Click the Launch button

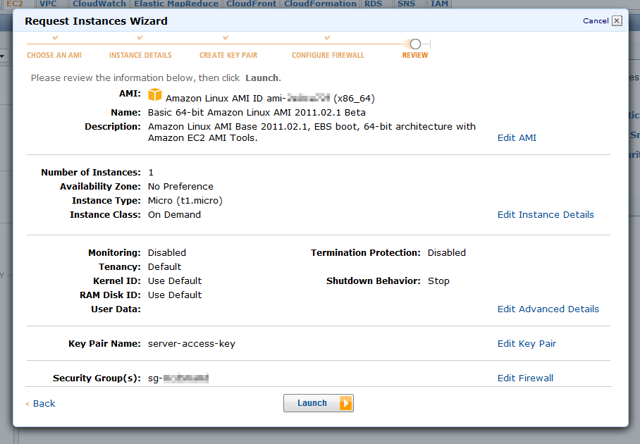[x=318, y=403]
